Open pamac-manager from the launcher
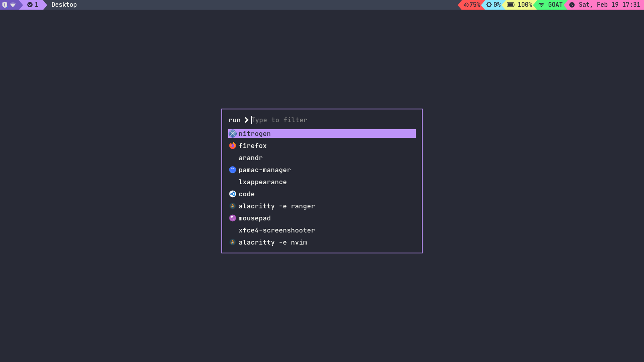The height and width of the screenshot is (362, 644). tap(322, 170)
